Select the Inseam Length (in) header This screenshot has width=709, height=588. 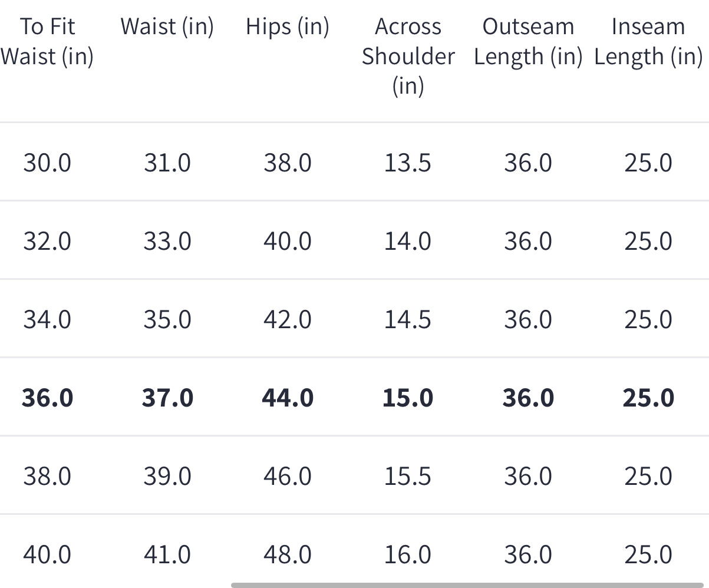click(648, 41)
